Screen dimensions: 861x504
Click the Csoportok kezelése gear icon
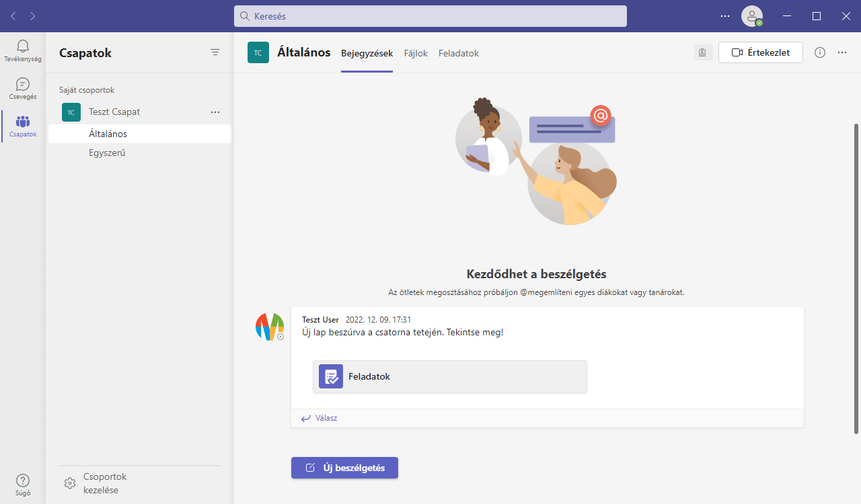(x=70, y=483)
